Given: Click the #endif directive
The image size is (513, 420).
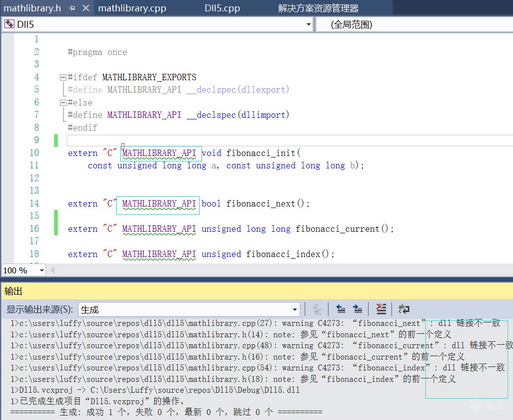Looking at the screenshot, I should point(82,128).
